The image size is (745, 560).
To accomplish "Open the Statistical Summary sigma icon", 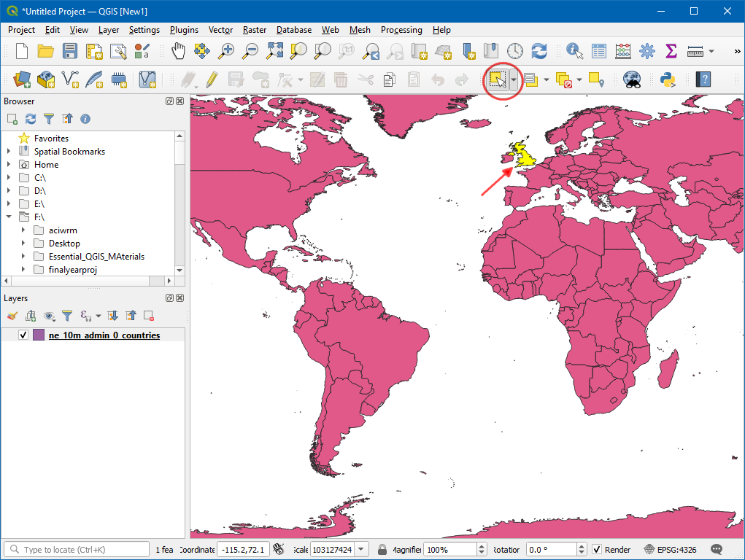I will point(671,51).
